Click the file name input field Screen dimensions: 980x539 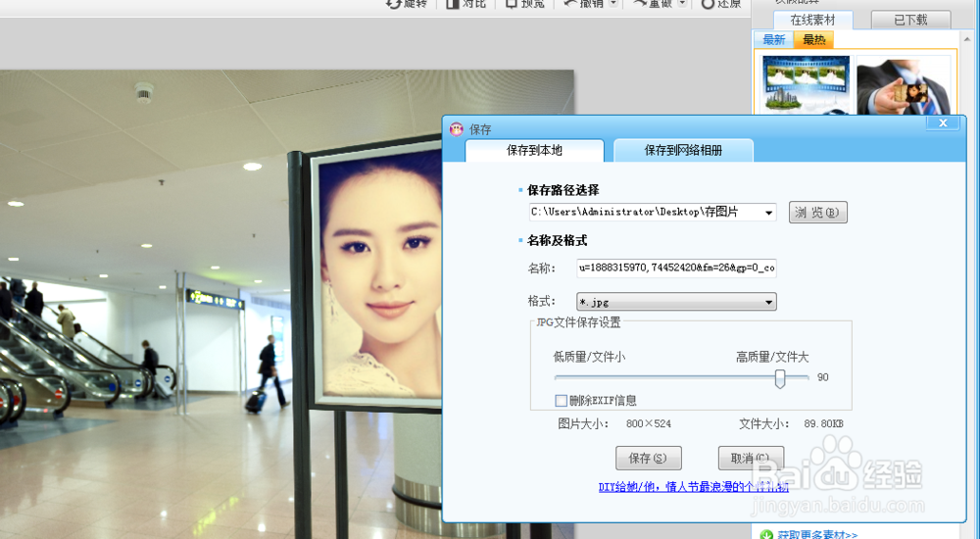pyautogui.click(x=676, y=268)
